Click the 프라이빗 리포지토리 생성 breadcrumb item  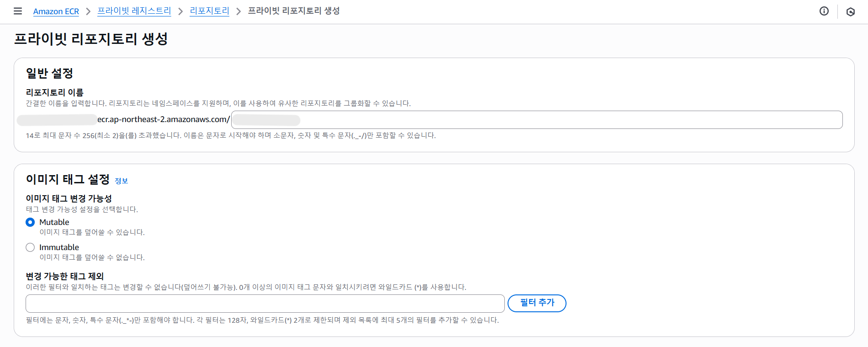pyautogui.click(x=294, y=11)
